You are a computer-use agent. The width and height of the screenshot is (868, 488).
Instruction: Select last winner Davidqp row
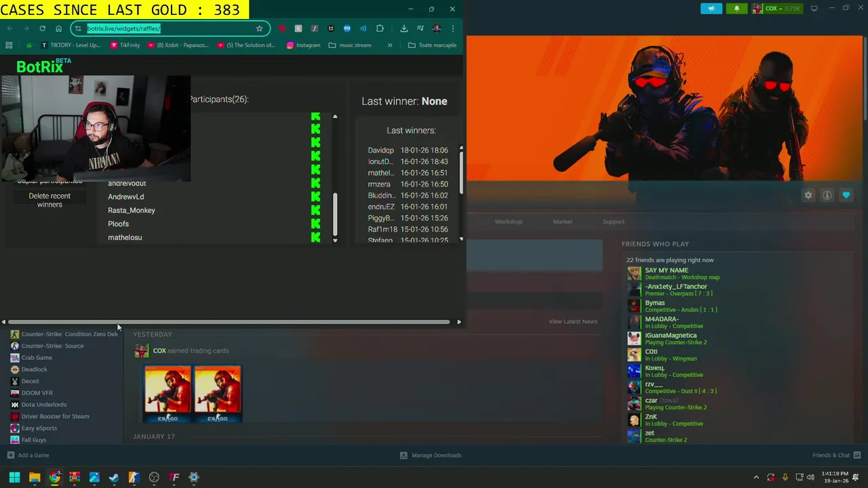point(408,150)
